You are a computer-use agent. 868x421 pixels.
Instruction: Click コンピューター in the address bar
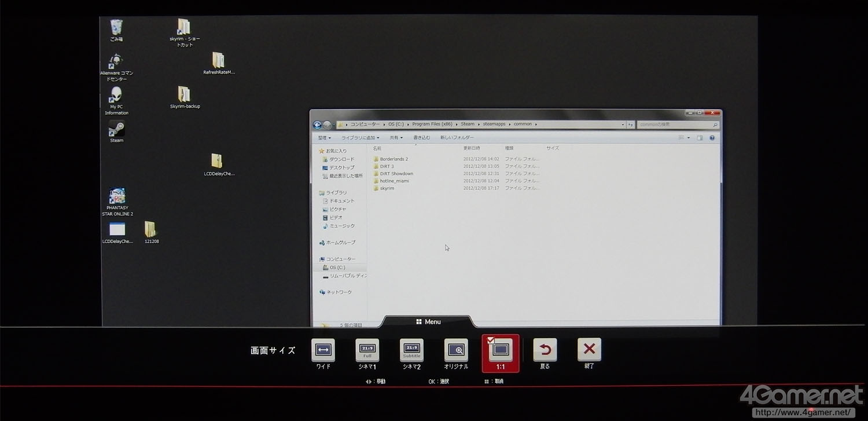click(x=365, y=125)
